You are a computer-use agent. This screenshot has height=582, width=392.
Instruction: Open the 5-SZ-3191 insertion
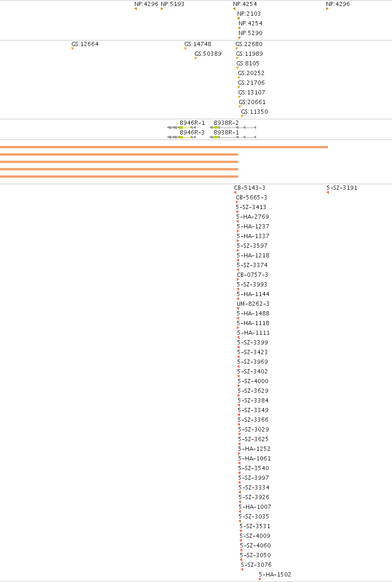342,188
